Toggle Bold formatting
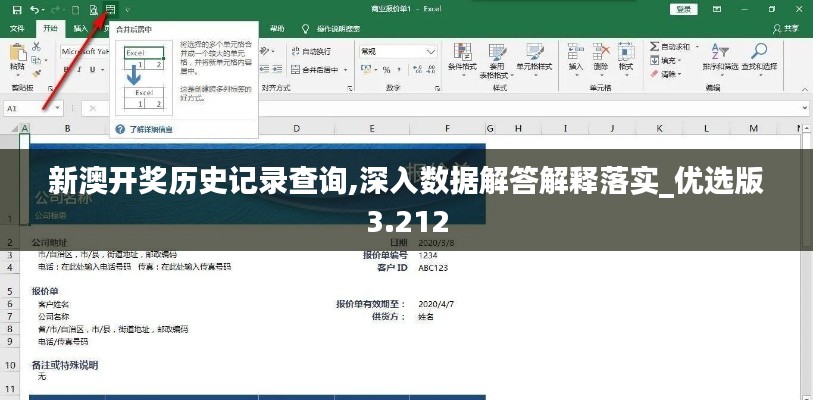 click(x=66, y=70)
